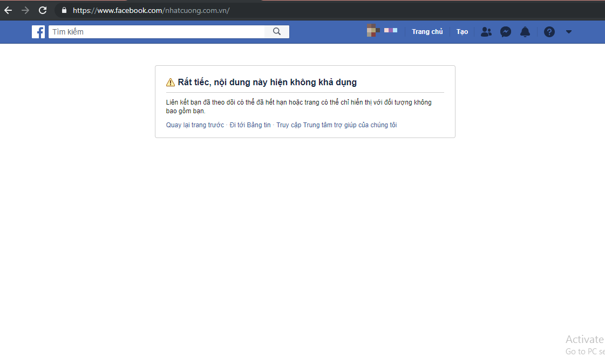This screenshot has height=364, width=605.
Task: Click the browser back arrow
Action: (x=8, y=10)
